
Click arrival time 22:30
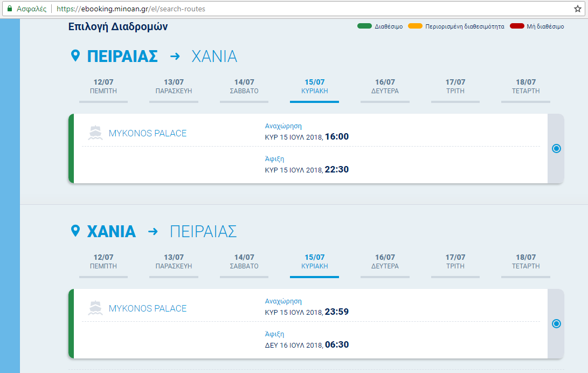pyautogui.click(x=337, y=169)
